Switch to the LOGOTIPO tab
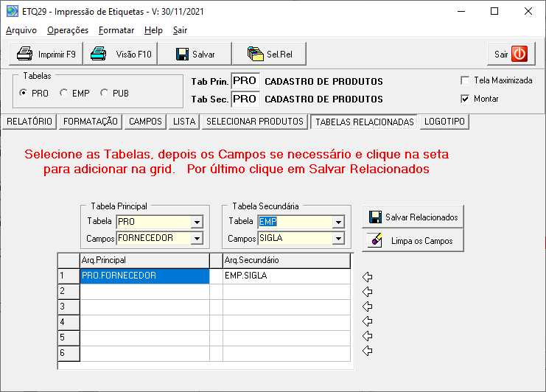The height and width of the screenshot is (392, 546). coord(444,122)
